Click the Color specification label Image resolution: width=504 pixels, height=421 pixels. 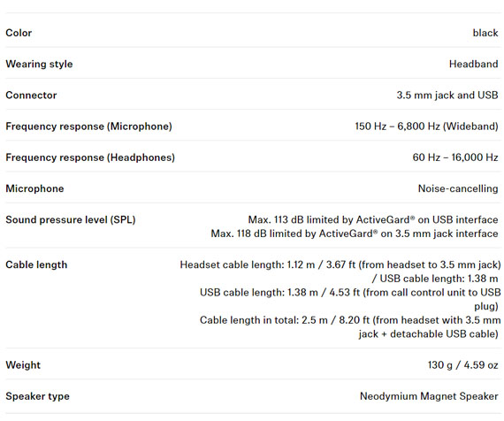[x=19, y=33]
